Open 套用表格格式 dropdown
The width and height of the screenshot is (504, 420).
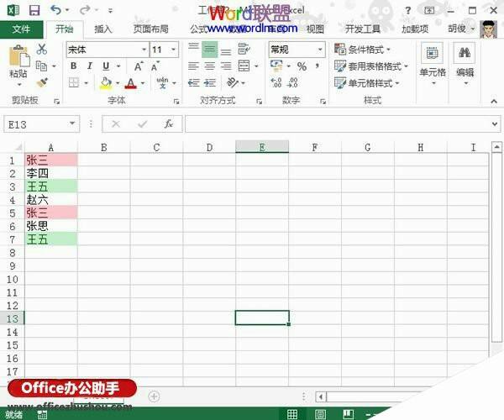point(371,66)
